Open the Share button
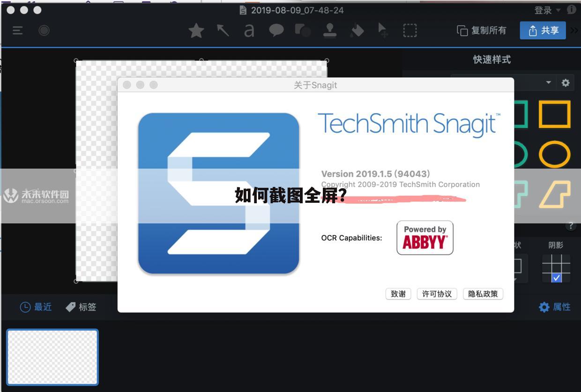This screenshot has width=581, height=392. (x=543, y=31)
